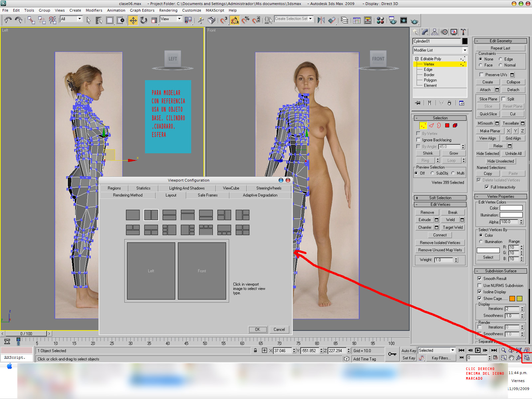Switch to the Adaptive Degradation tab
The width and height of the screenshot is (532, 399).
coord(260,195)
